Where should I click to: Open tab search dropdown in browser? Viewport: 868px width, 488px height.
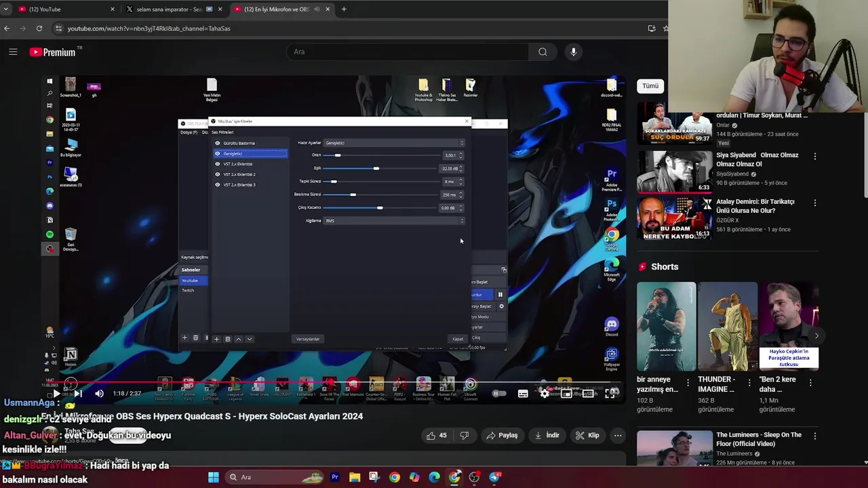coord(6,9)
